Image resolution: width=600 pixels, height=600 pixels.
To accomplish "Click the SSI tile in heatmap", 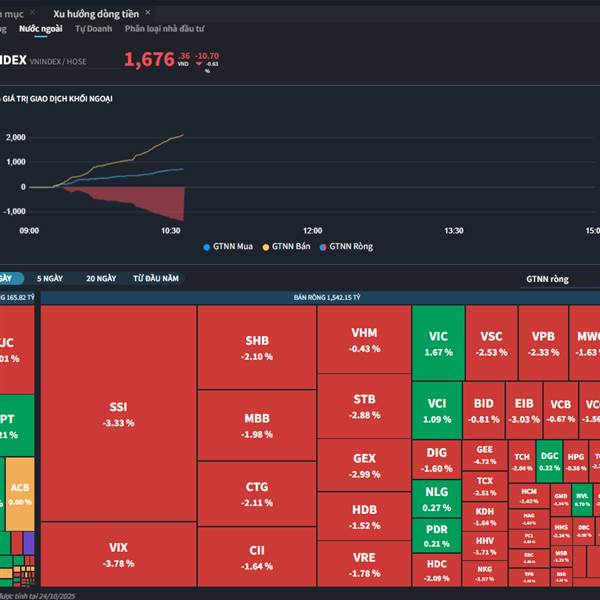I will (118, 413).
